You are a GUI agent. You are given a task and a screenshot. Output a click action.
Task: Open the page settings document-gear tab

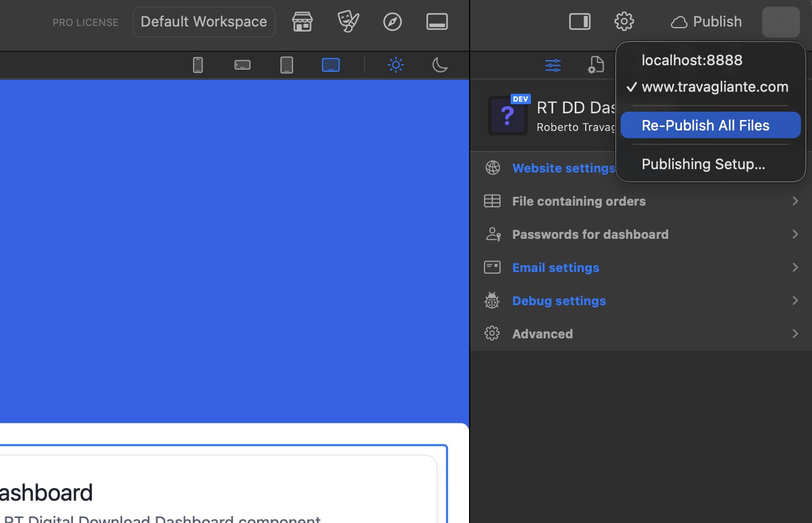596,65
